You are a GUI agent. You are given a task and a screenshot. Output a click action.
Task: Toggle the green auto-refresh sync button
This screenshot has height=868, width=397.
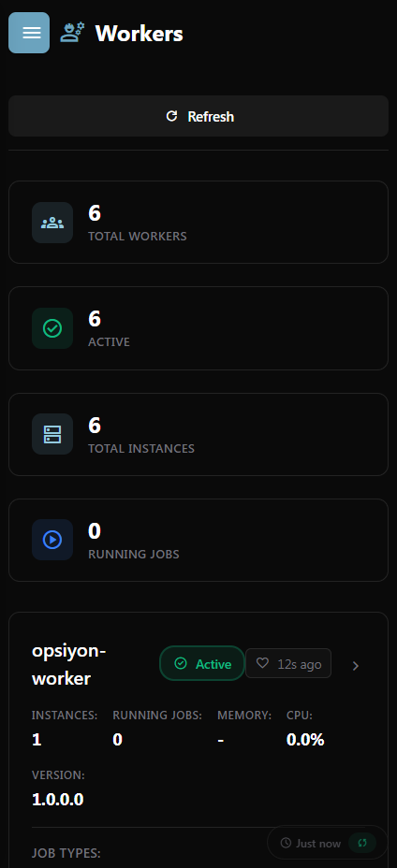click(362, 843)
